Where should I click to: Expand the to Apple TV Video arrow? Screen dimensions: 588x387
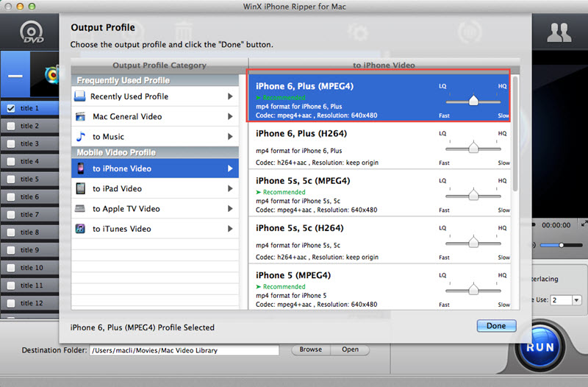[x=230, y=209]
